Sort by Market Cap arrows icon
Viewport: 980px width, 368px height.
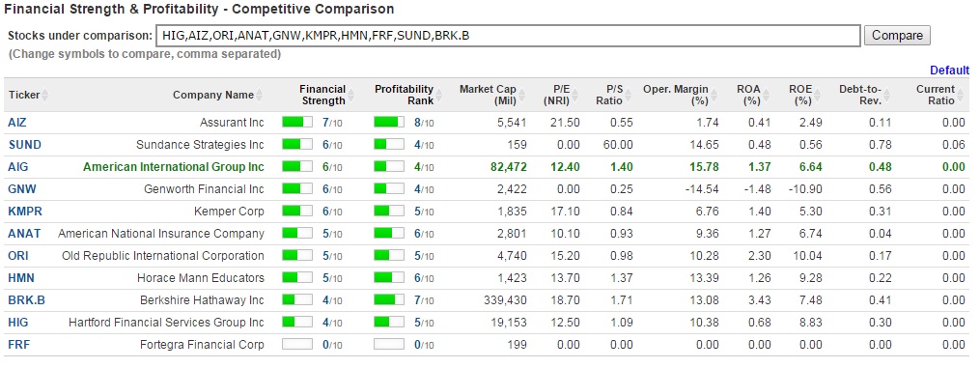(521, 96)
